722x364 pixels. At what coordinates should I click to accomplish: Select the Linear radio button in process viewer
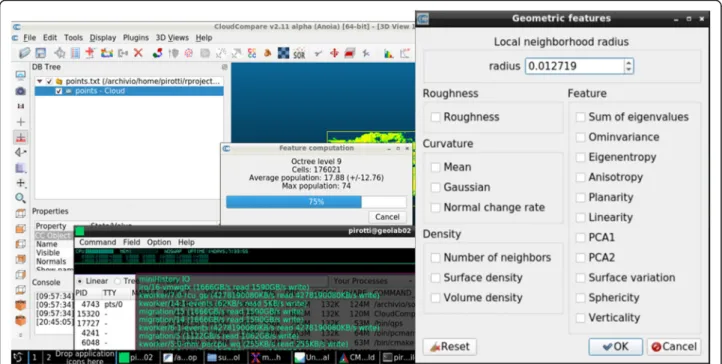[x=80, y=281]
